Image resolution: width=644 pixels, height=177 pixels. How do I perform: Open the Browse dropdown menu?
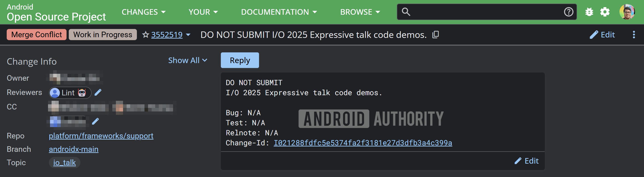(360, 12)
